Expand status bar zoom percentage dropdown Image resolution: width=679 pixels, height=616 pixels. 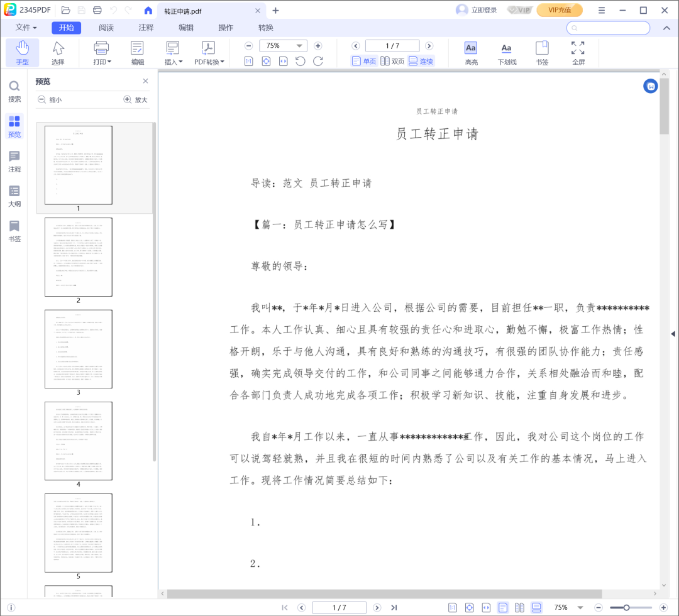(580, 607)
